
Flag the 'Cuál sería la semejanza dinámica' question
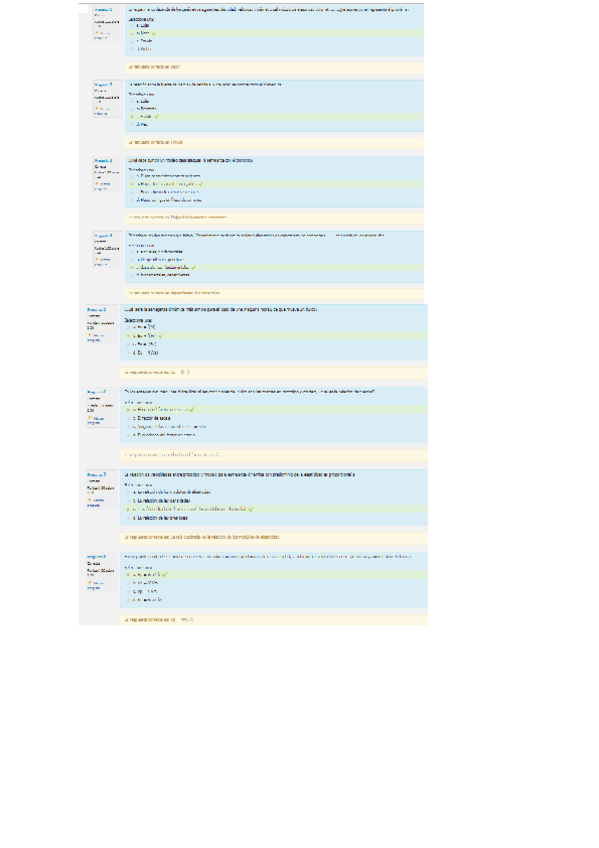pos(95,337)
